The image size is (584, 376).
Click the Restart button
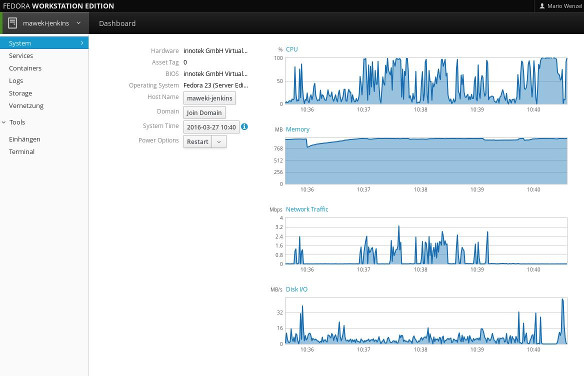click(197, 141)
